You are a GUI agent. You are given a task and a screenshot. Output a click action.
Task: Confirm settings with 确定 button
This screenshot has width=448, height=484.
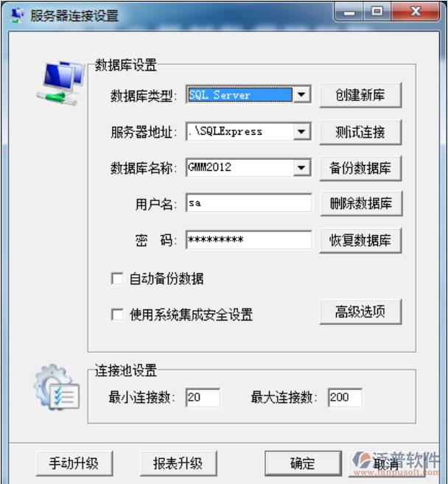point(303,463)
